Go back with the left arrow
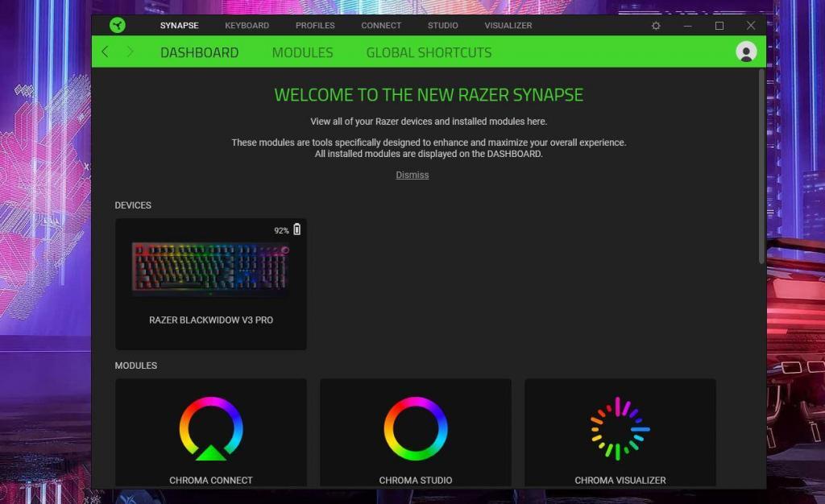The image size is (825, 504). (105, 52)
